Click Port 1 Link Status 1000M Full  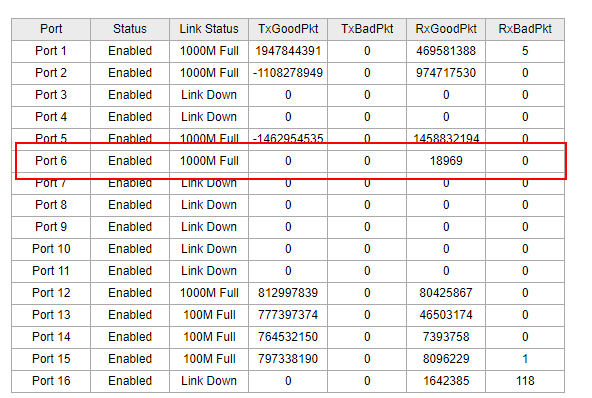click(x=209, y=51)
